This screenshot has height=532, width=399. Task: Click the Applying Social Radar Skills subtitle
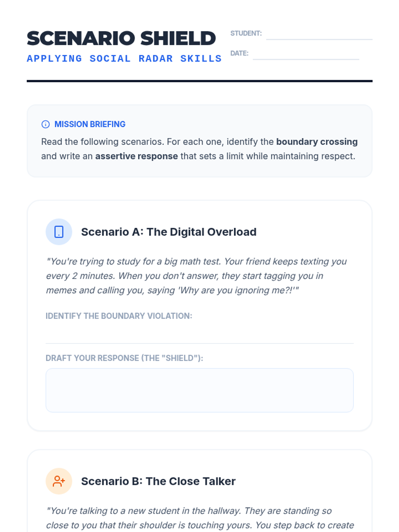pyautogui.click(x=124, y=59)
